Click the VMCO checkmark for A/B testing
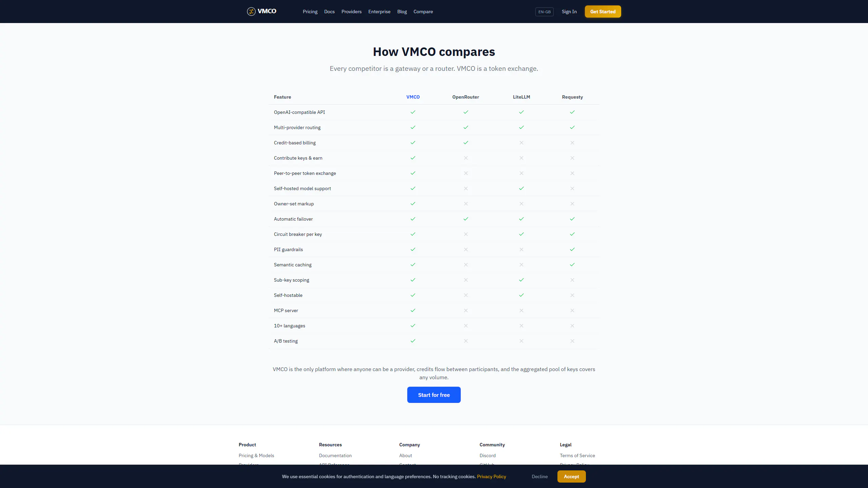The height and width of the screenshot is (488, 868). click(413, 341)
